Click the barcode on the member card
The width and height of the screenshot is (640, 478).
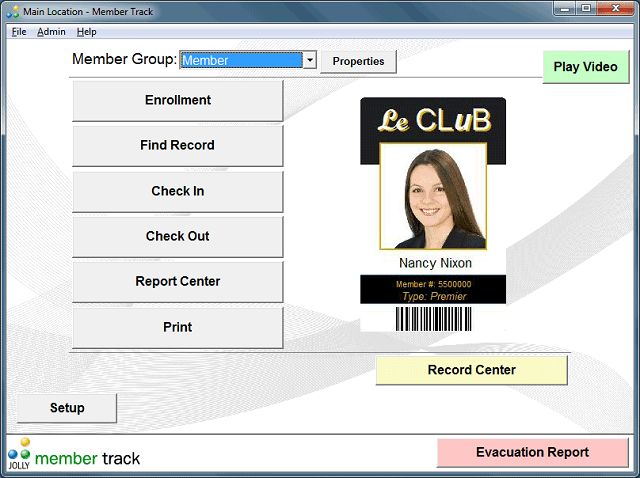[433, 319]
